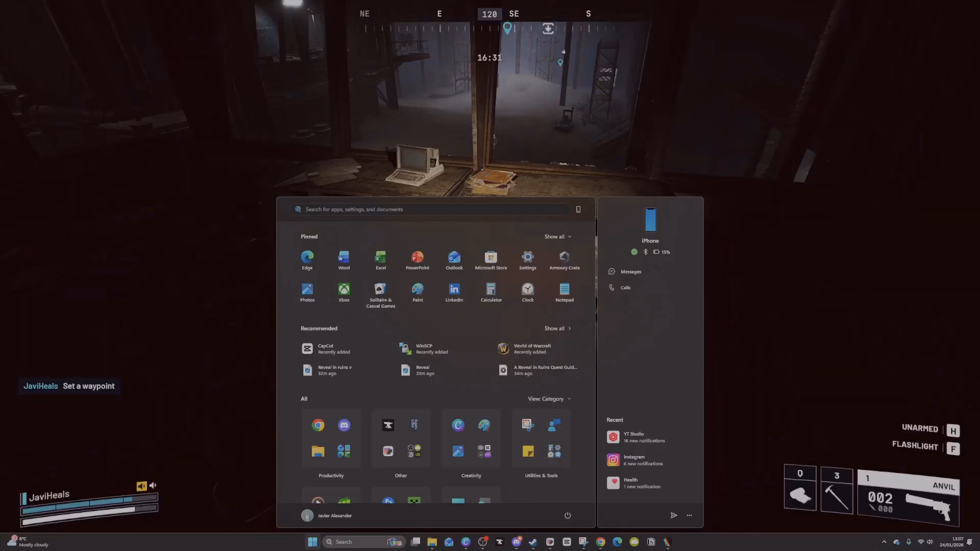The height and width of the screenshot is (551, 980).
Task: Click the Windows Start button on taskbar
Action: [x=312, y=542]
